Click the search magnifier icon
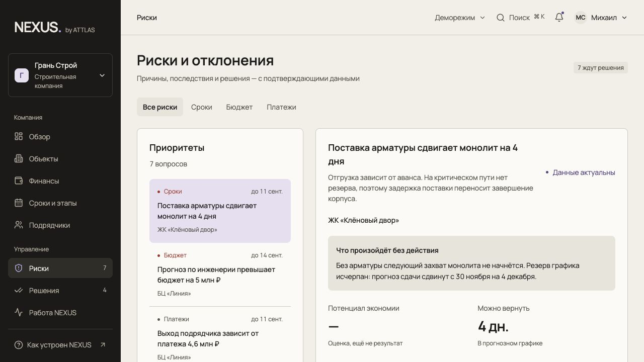This screenshot has height=362, width=644. click(x=501, y=18)
